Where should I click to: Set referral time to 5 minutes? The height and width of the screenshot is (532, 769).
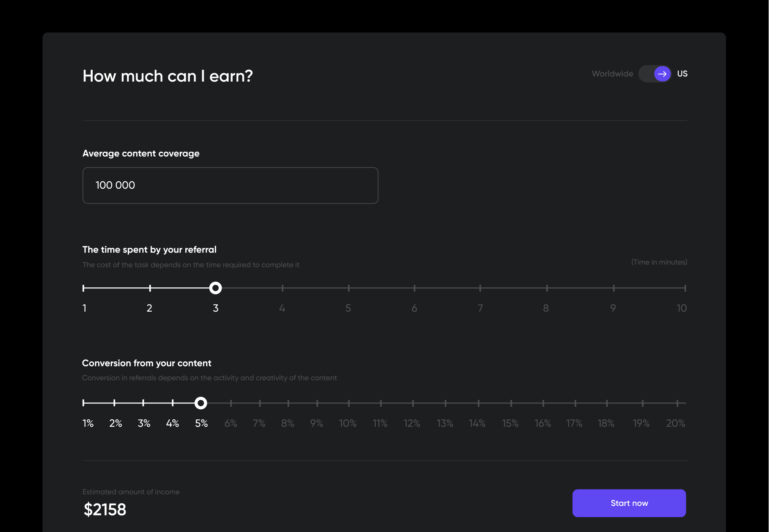(349, 288)
